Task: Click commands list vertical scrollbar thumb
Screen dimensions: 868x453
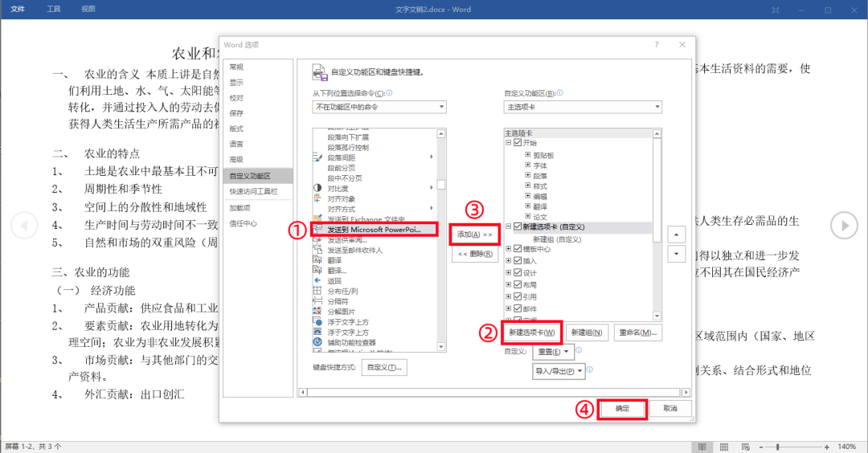Action: tap(441, 185)
